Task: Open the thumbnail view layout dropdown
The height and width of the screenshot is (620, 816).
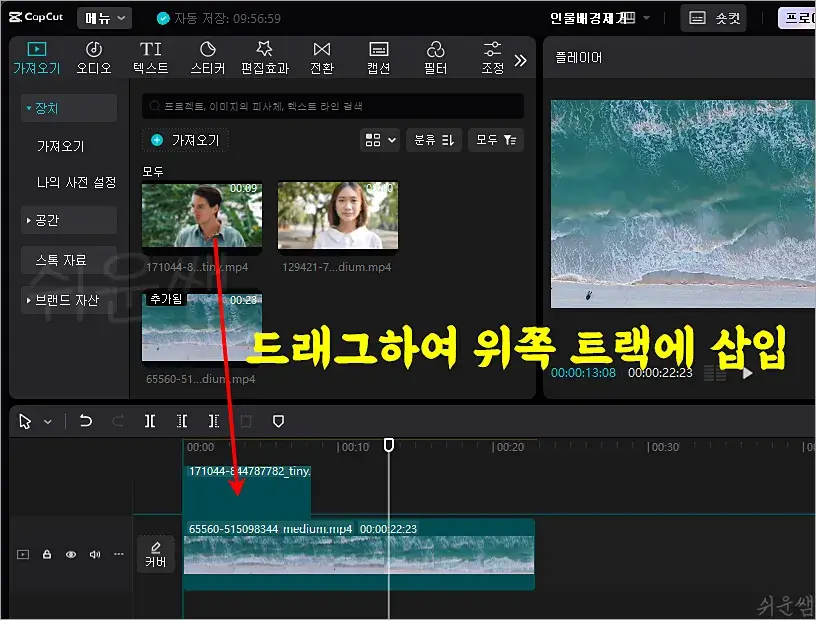Action: click(379, 140)
